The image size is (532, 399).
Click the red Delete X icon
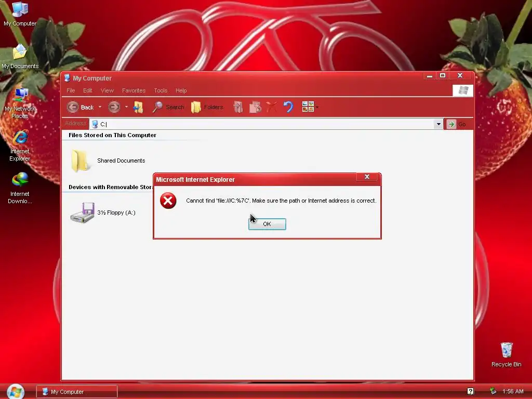tap(271, 107)
